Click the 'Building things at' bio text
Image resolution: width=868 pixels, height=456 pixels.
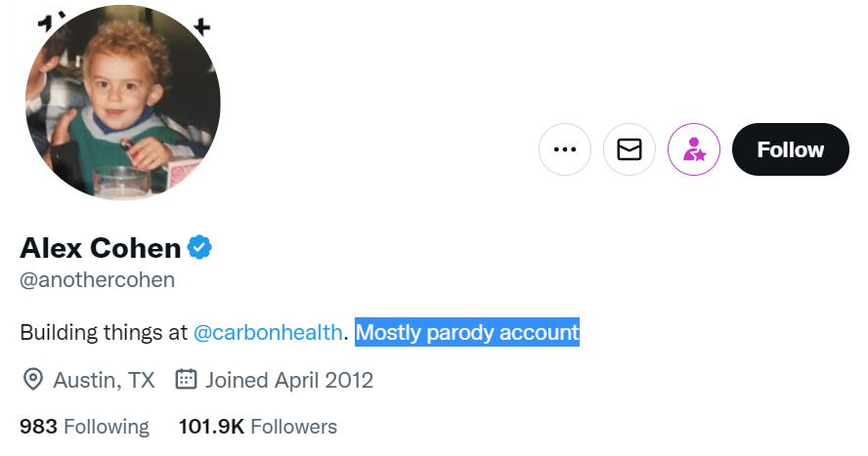point(104,332)
